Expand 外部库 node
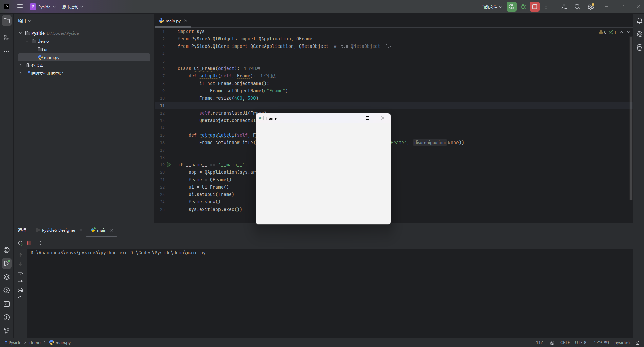The image size is (644, 347). pyautogui.click(x=21, y=65)
